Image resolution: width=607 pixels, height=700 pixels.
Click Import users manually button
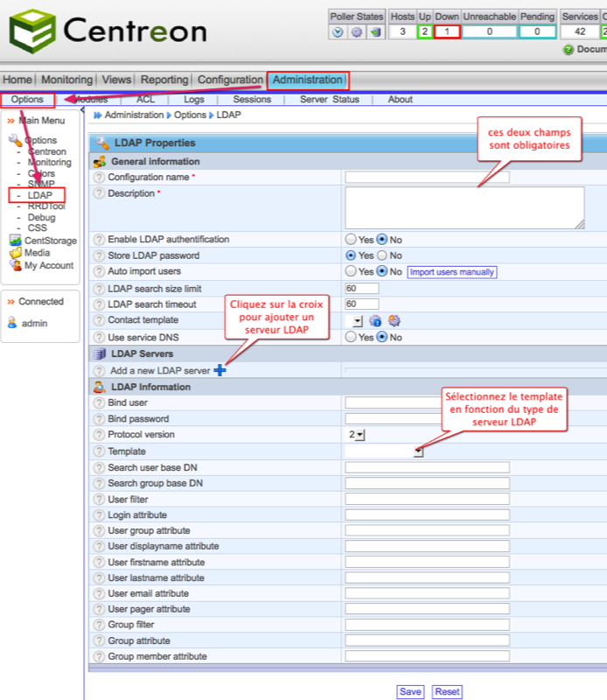point(452,272)
